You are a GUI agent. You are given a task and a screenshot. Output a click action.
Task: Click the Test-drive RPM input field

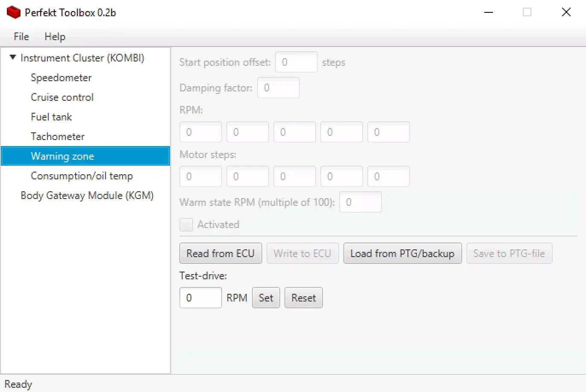point(200,298)
